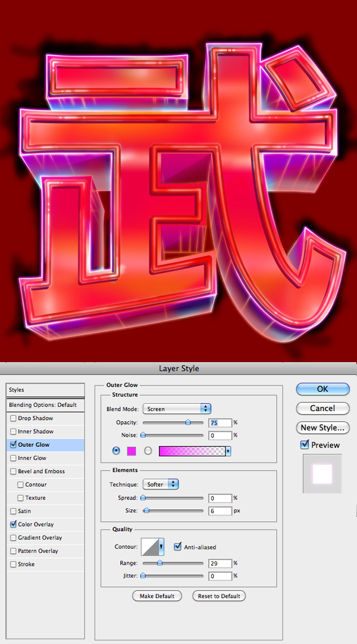Select the solid color glow radio button
357x644 pixels.
[x=117, y=451]
